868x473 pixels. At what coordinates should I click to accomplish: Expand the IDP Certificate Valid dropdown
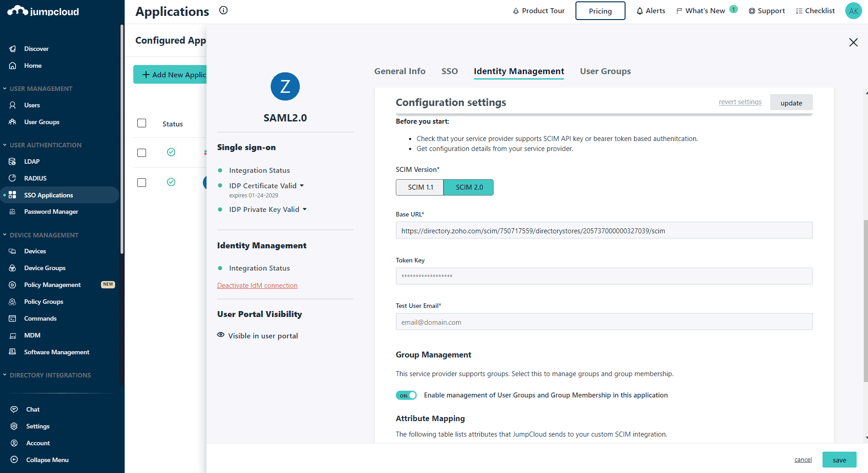click(x=302, y=186)
